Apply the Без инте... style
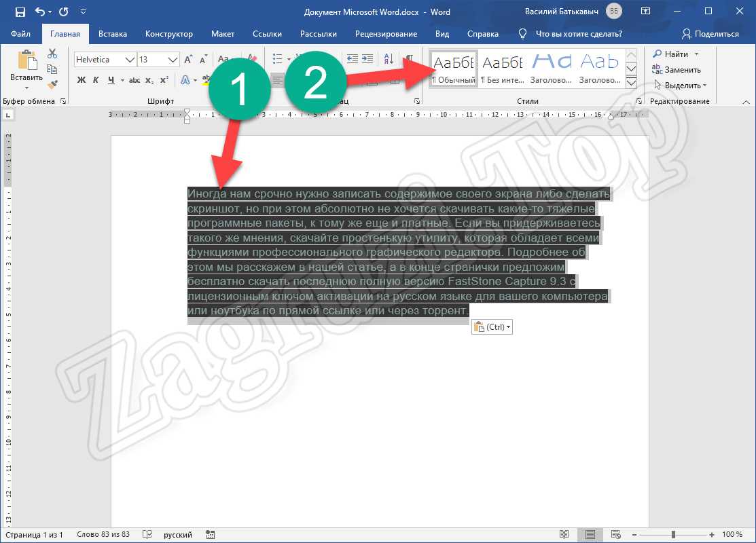Viewport: 756px width, 543px height. 503,69
